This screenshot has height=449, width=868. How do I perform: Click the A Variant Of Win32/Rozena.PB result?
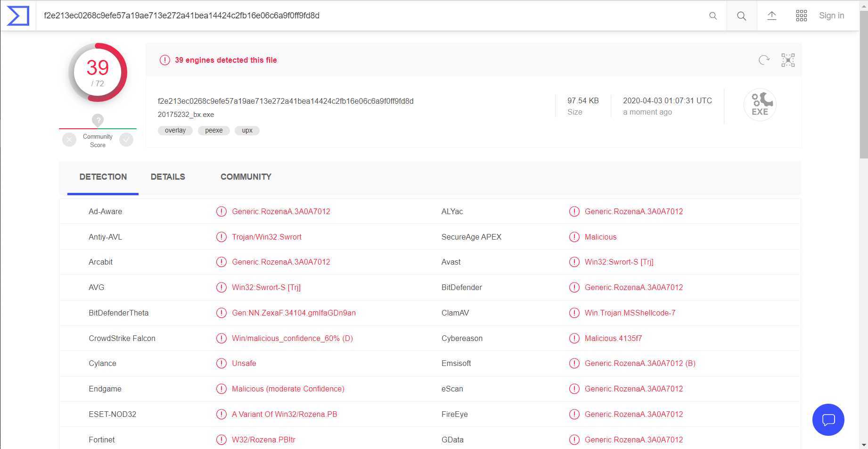285,414
